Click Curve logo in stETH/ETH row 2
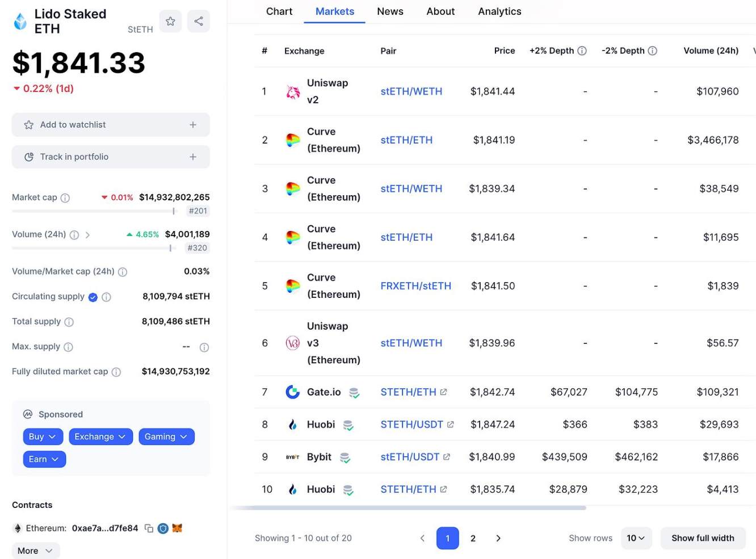The image size is (756, 559). click(293, 140)
